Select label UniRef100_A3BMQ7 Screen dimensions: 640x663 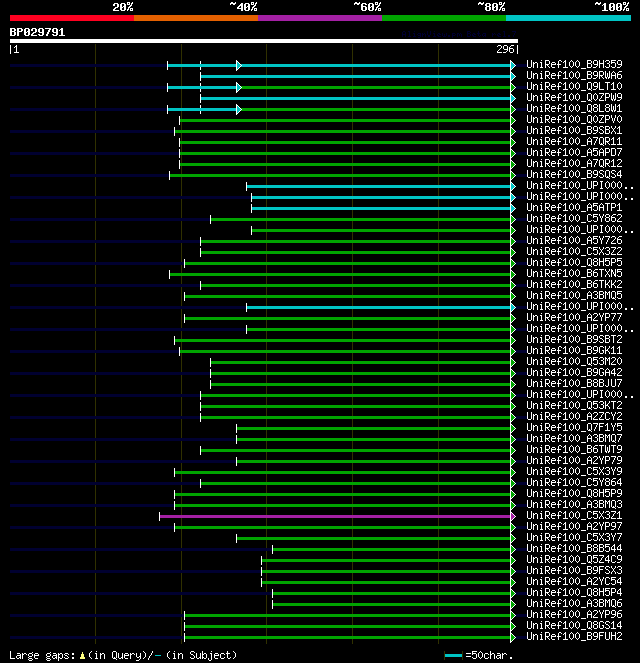point(574,438)
